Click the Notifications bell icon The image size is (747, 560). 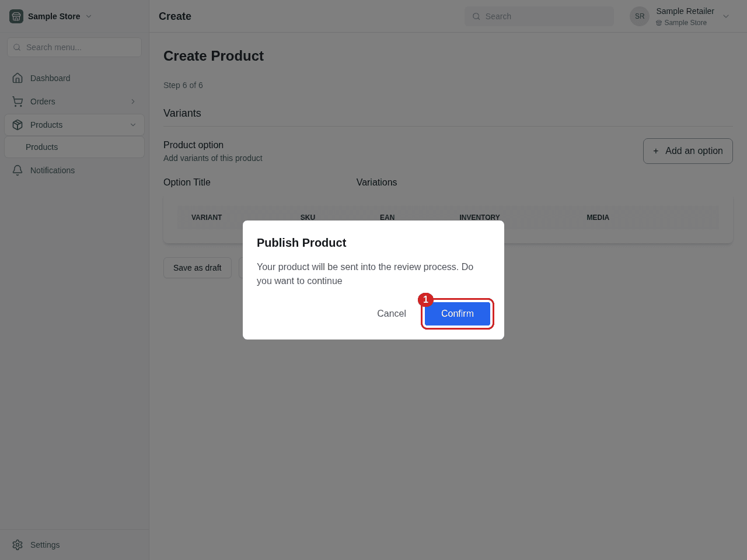click(18, 170)
